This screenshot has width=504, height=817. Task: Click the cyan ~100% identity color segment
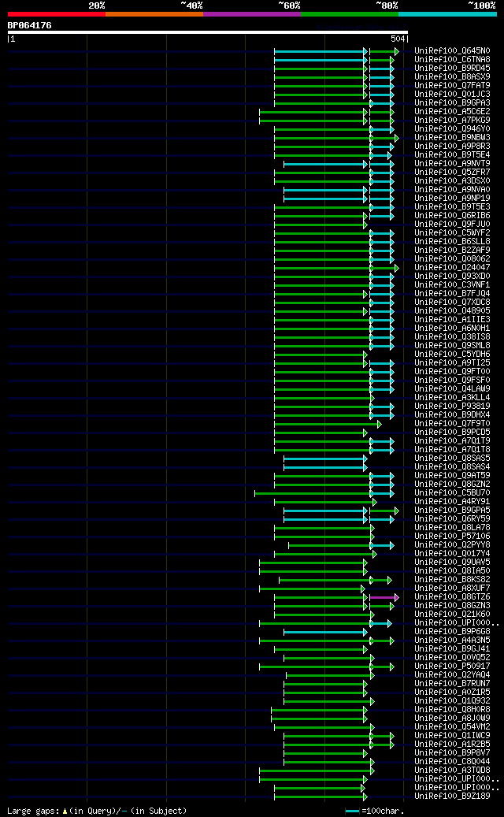click(x=447, y=14)
